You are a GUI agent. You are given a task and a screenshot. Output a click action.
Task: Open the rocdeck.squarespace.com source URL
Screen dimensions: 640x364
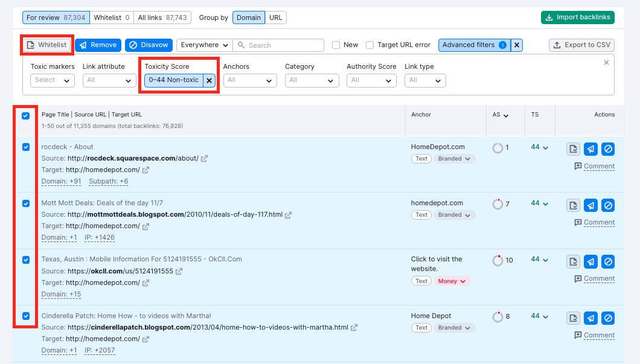133,158
